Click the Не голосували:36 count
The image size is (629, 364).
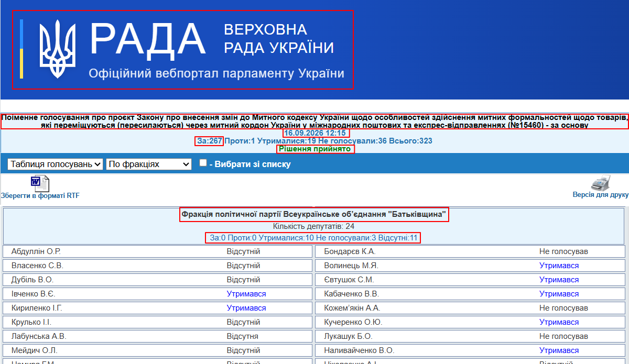click(352, 141)
